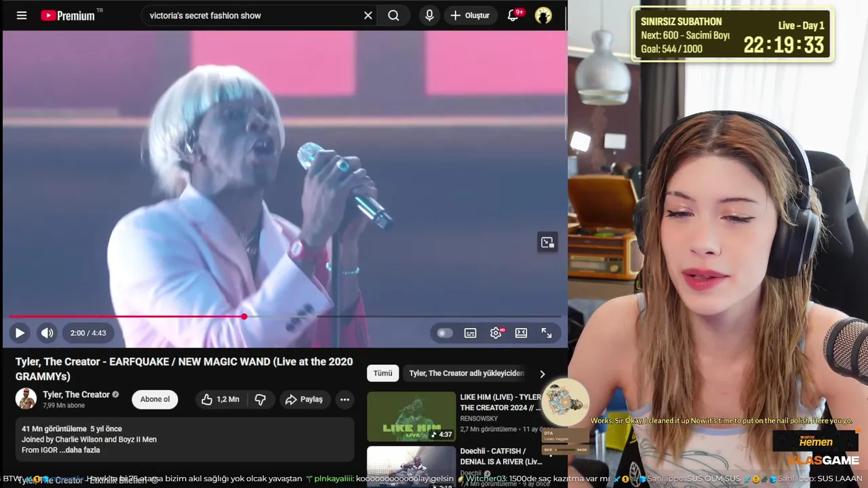Open more actions three-dot menu
This screenshot has height=488, width=868.
344,399
